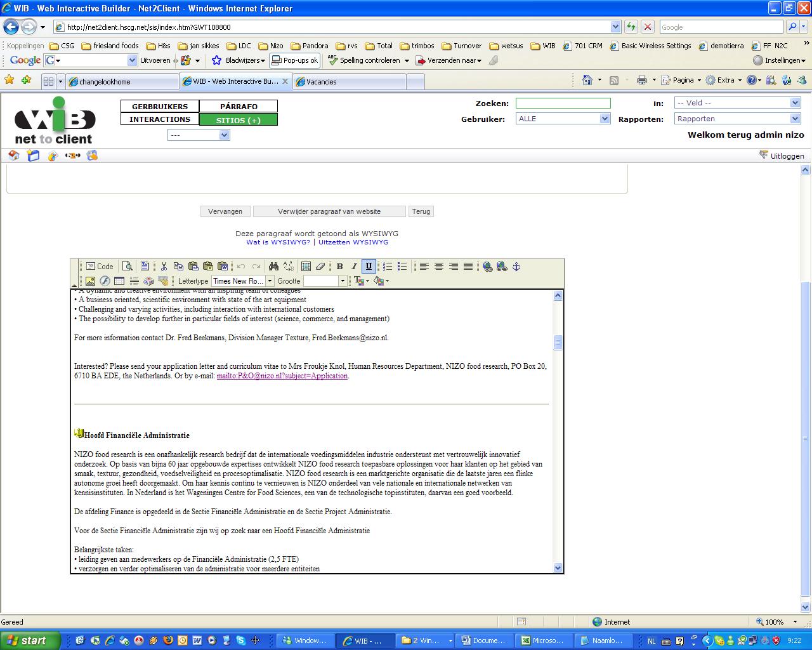Click the Select All icon
The image size is (812, 650).
(306, 267)
